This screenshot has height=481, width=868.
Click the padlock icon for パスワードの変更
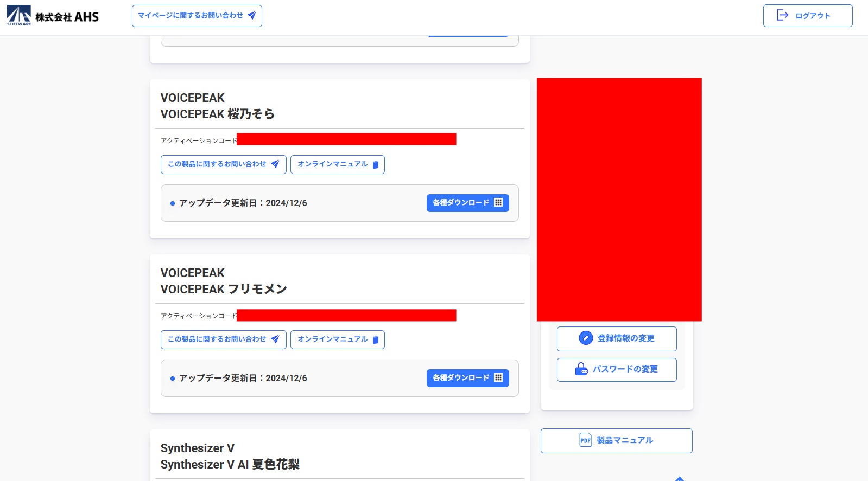[x=581, y=369]
